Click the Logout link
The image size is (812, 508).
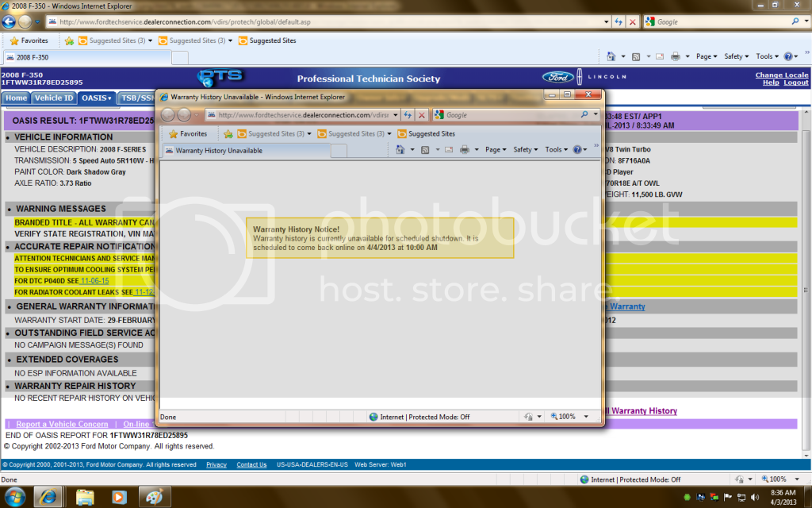click(796, 83)
